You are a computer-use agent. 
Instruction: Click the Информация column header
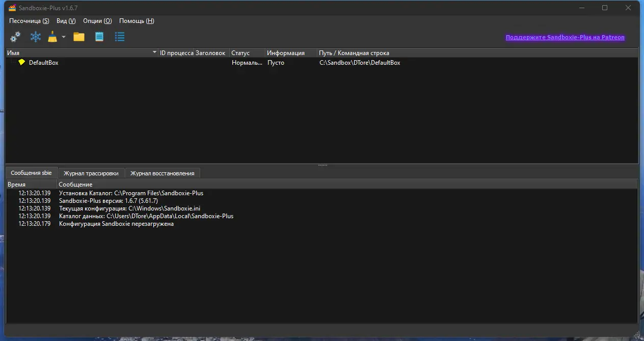[291, 53]
